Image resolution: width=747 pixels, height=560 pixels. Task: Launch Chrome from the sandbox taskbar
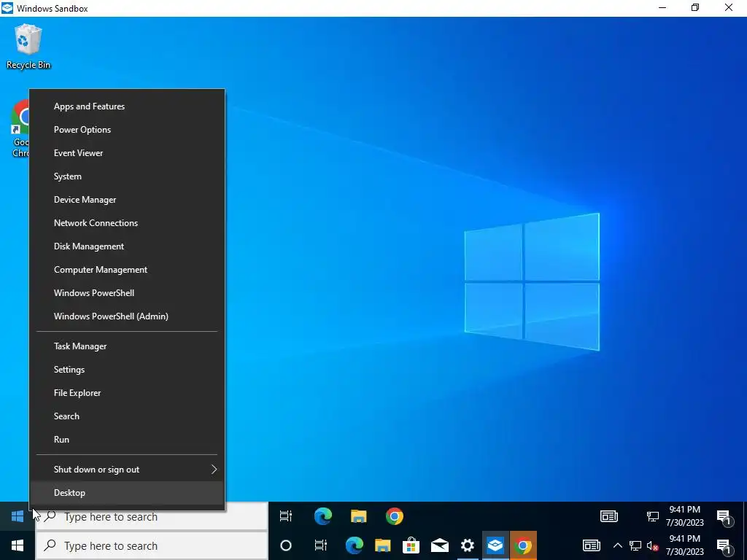click(395, 516)
